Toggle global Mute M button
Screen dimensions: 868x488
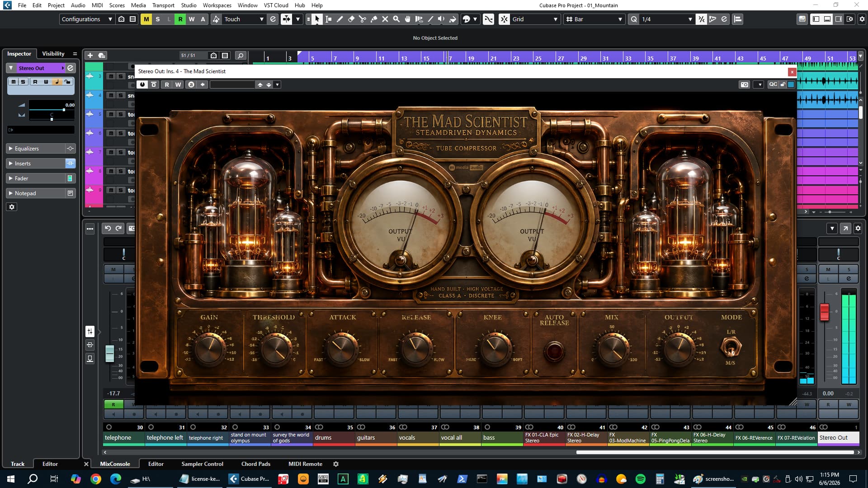146,19
